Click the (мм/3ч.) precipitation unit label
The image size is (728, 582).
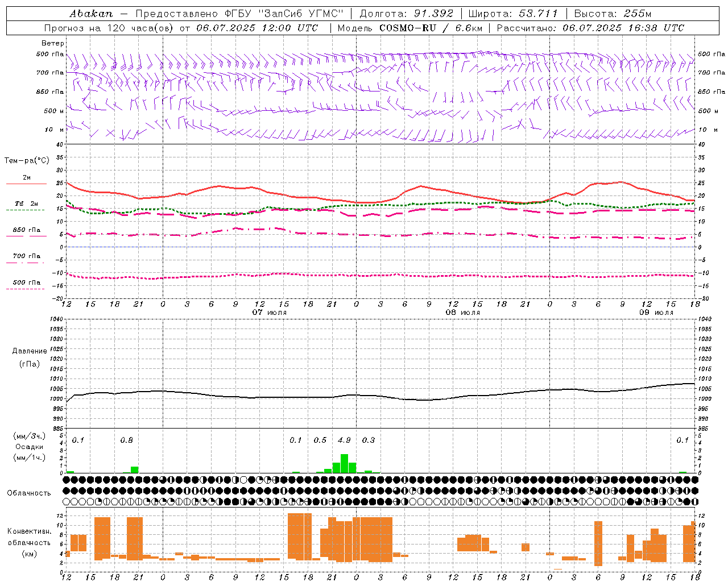30,436
